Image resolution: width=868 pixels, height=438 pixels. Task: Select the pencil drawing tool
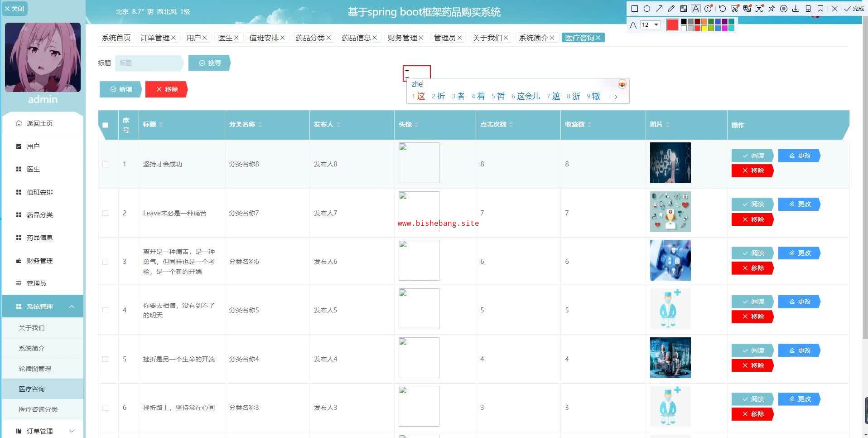tap(671, 9)
